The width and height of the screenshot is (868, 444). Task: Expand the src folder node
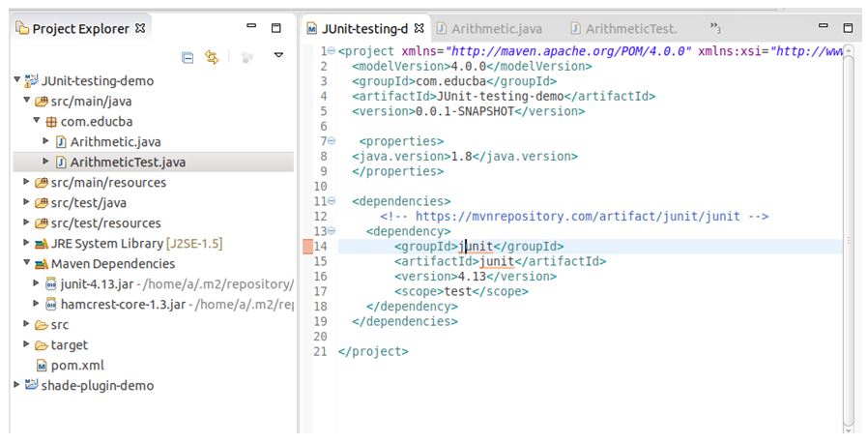26,324
